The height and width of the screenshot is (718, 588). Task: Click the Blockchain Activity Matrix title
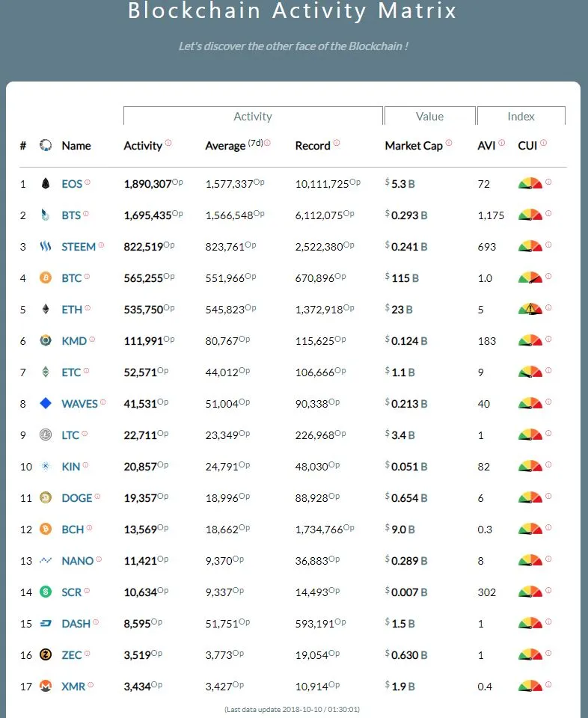[x=293, y=11]
